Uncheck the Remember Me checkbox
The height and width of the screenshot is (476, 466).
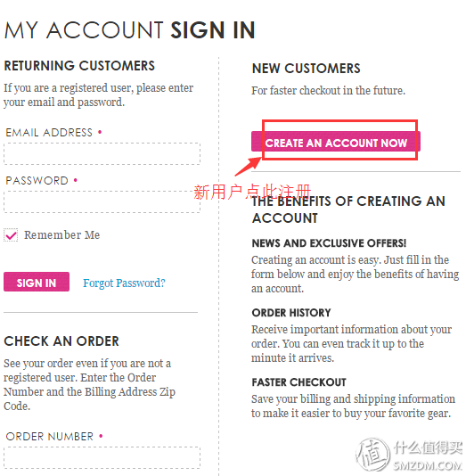point(11,235)
